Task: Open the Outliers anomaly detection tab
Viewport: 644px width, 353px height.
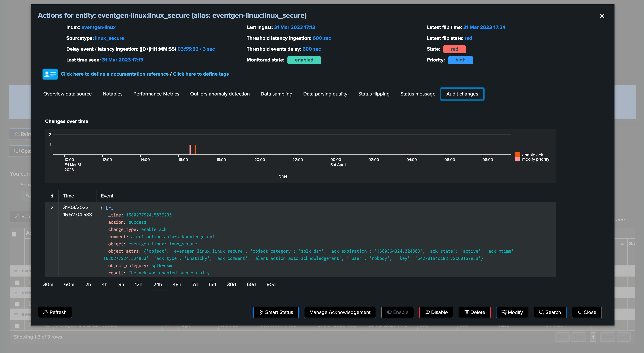Action: click(x=220, y=94)
